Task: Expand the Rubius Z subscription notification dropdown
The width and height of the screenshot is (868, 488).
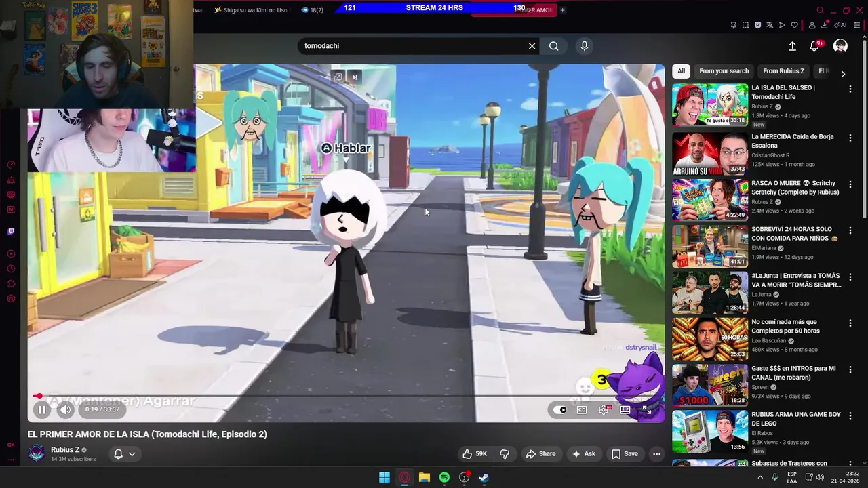Action: 124,454
